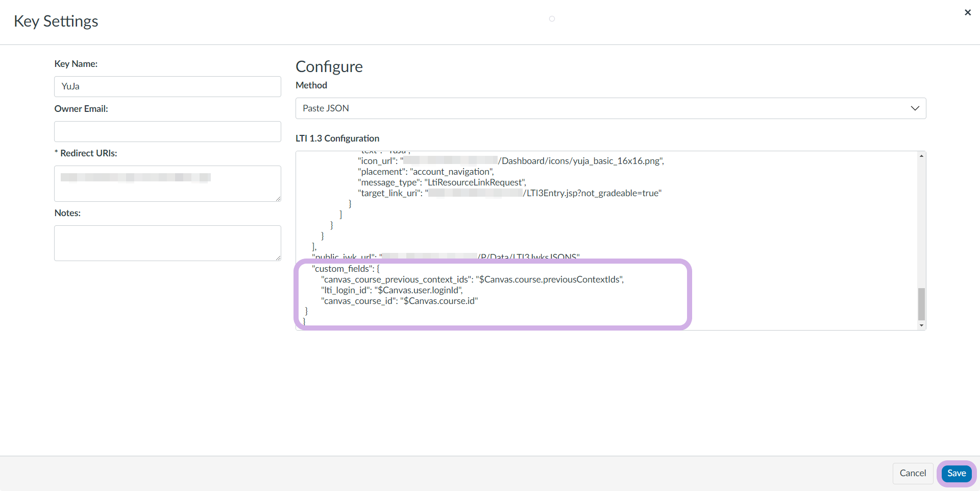The width and height of the screenshot is (980, 491).
Task: Focus the Owner Email input field
Action: [x=167, y=131]
